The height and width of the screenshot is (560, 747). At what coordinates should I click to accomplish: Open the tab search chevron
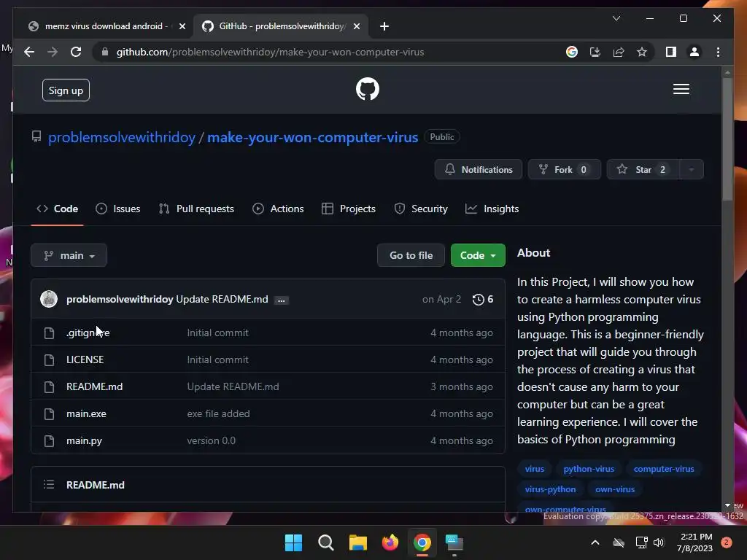616,18
